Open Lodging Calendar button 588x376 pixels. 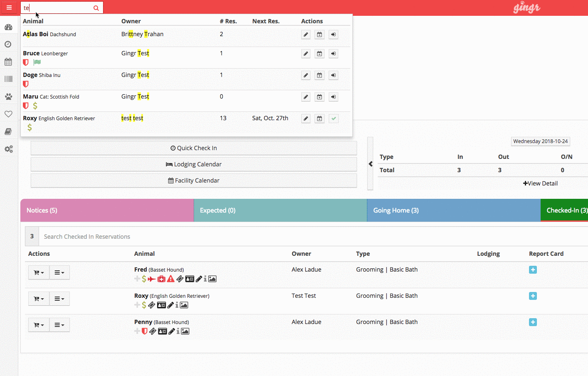click(x=194, y=164)
